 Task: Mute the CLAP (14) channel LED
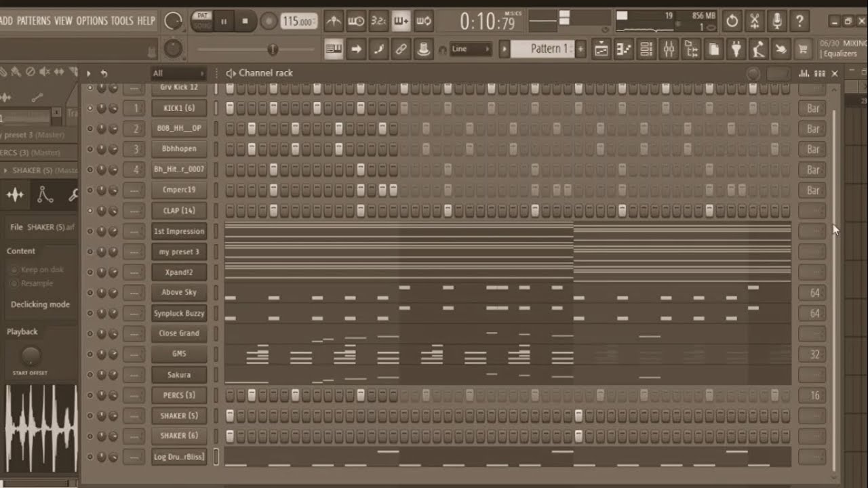90,210
